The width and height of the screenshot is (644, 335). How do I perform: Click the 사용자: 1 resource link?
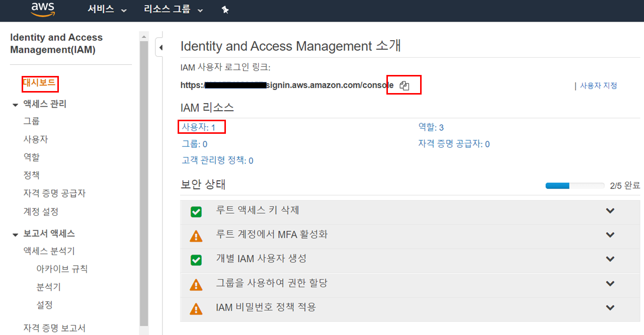point(199,127)
